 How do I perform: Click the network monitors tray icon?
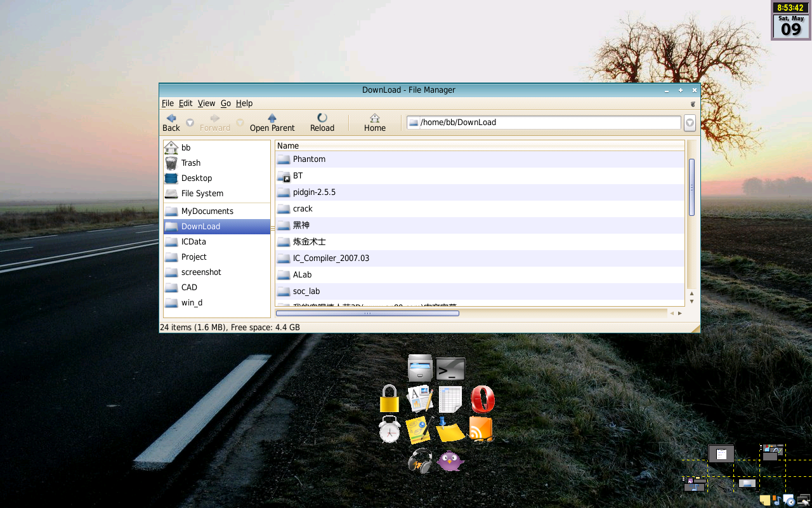[x=803, y=500]
